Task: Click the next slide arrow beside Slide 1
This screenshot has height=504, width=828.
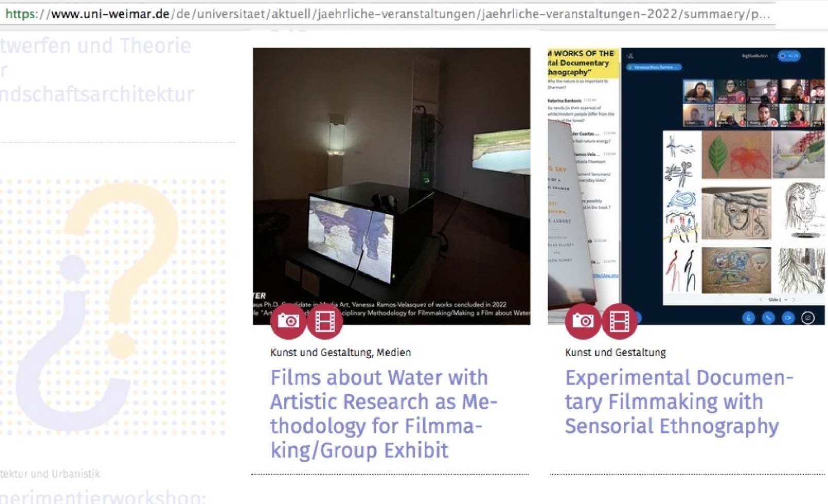Action: (x=794, y=299)
